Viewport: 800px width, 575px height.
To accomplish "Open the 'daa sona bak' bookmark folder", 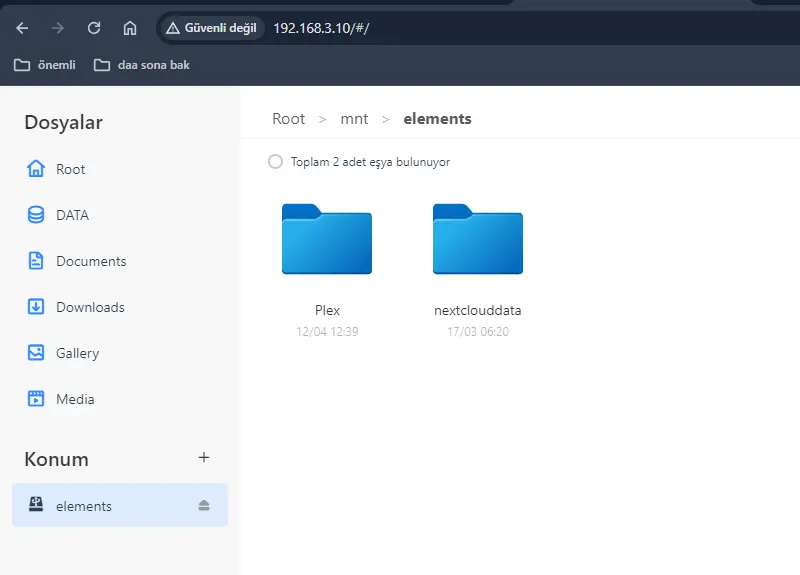I will click(x=142, y=65).
